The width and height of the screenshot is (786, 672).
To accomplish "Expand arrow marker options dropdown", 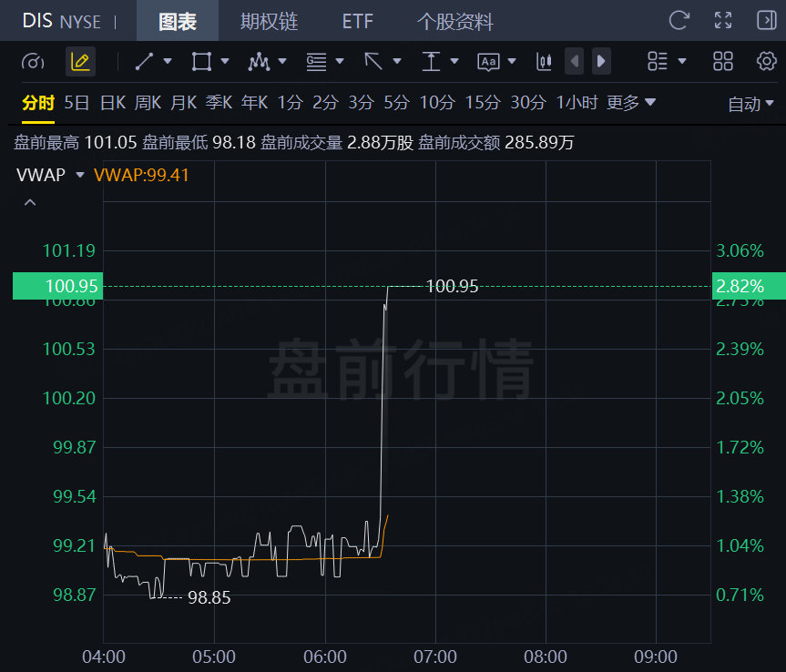I will click(397, 61).
